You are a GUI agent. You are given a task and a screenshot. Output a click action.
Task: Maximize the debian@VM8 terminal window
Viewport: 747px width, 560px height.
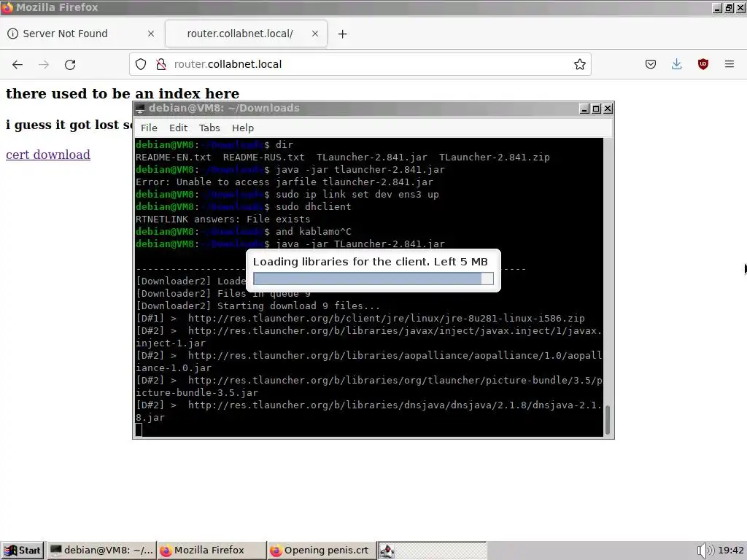point(596,109)
